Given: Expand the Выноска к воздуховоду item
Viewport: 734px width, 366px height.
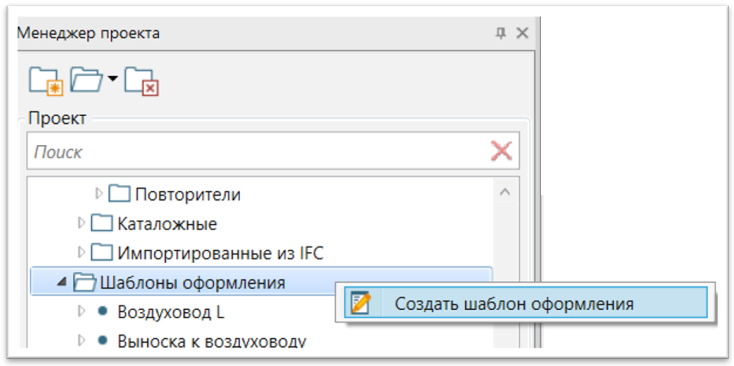Looking at the screenshot, I should pos(81,340).
